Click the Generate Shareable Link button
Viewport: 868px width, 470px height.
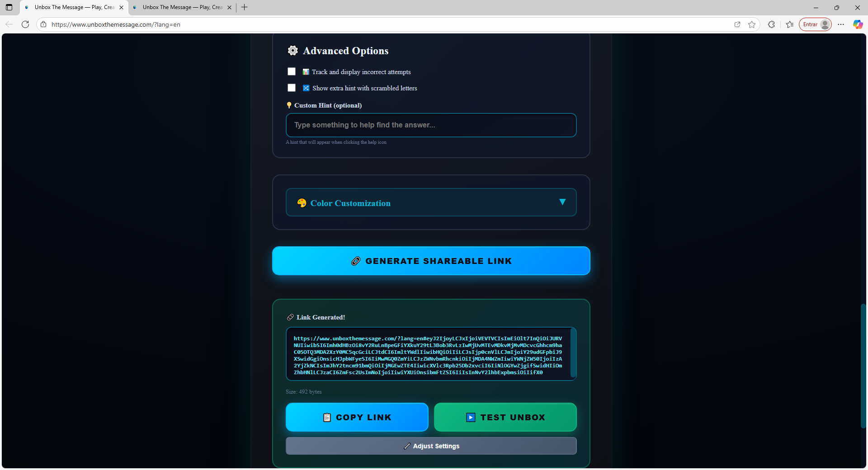click(431, 261)
